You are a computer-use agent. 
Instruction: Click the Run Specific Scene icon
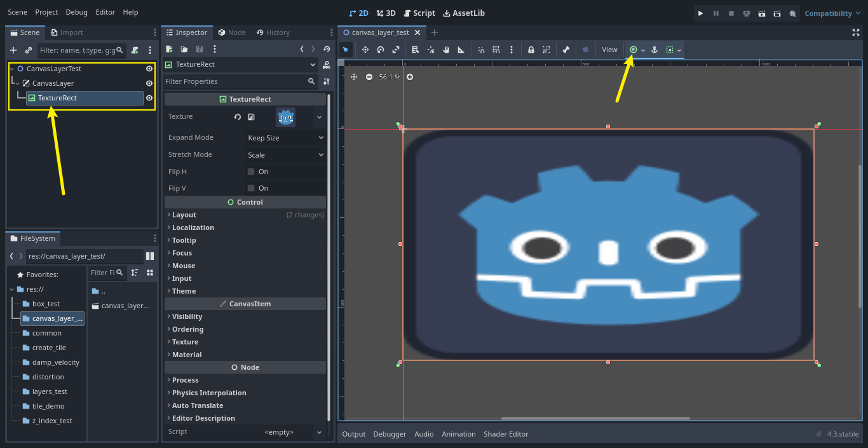coord(777,13)
